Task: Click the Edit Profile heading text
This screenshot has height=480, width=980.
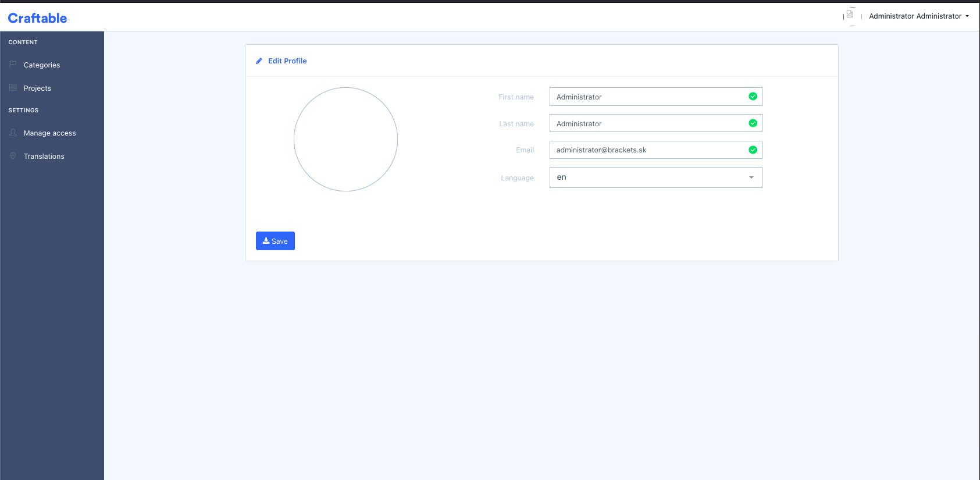Action: (287, 61)
